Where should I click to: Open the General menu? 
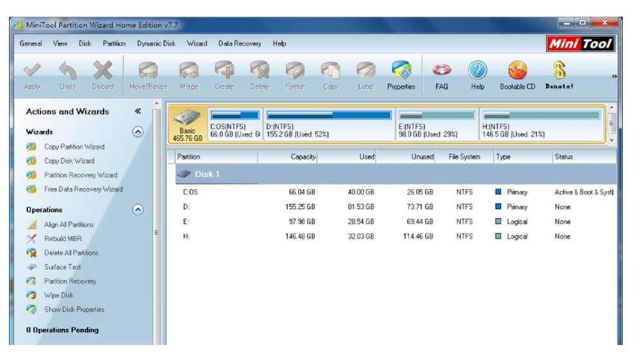coord(31,44)
